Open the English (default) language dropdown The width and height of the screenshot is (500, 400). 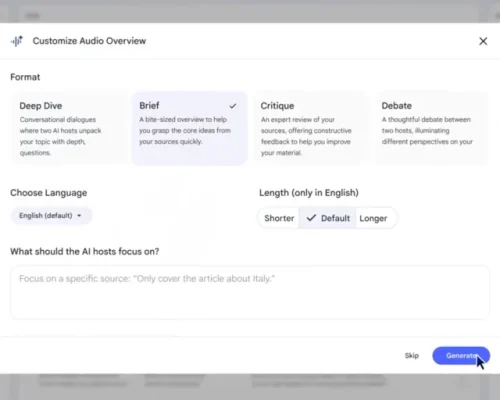(51, 216)
